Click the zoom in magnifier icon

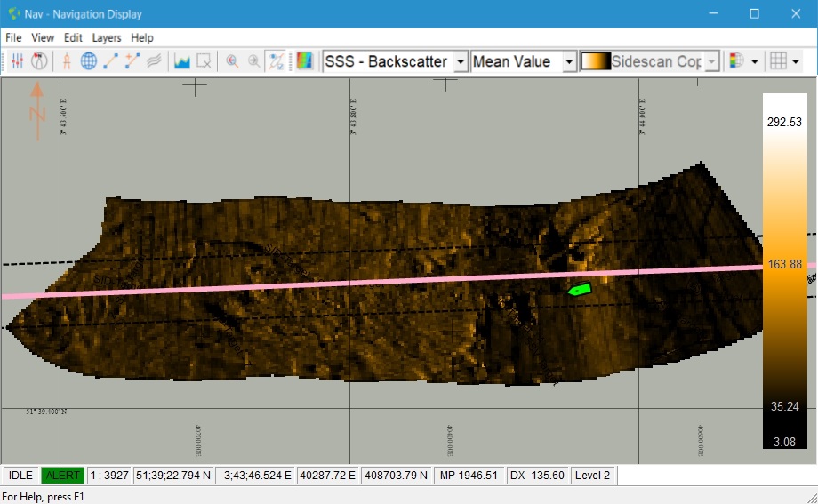pos(232,61)
